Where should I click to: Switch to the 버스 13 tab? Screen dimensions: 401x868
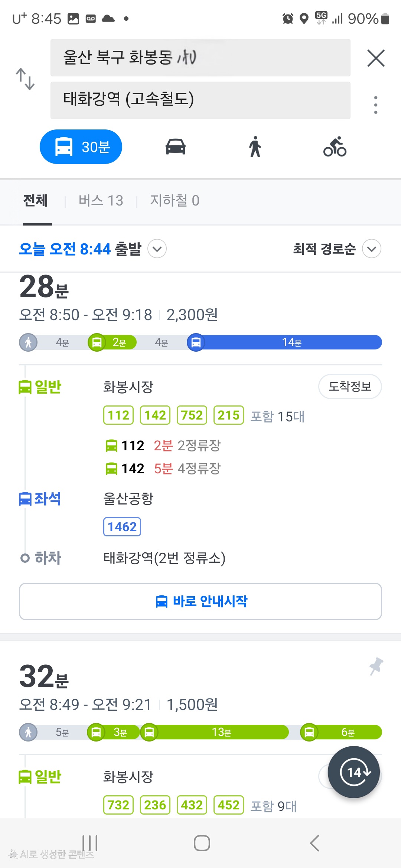coord(101,201)
